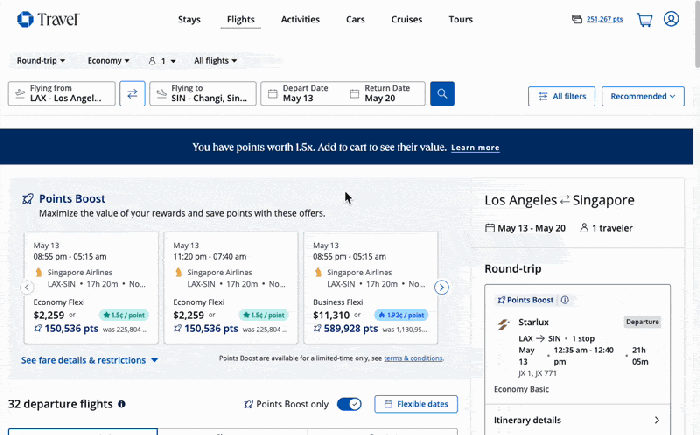
Task: Click info icon beside 32 departure flights
Action: [x=122, y=404]
